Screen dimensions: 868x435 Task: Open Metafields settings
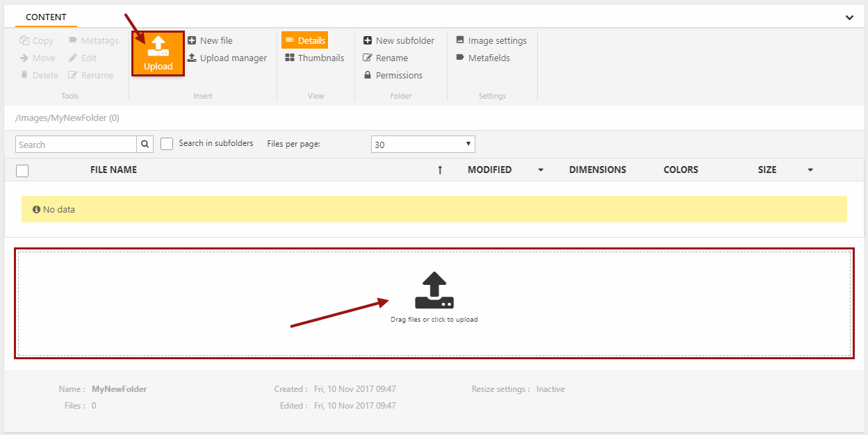point(482,58)
